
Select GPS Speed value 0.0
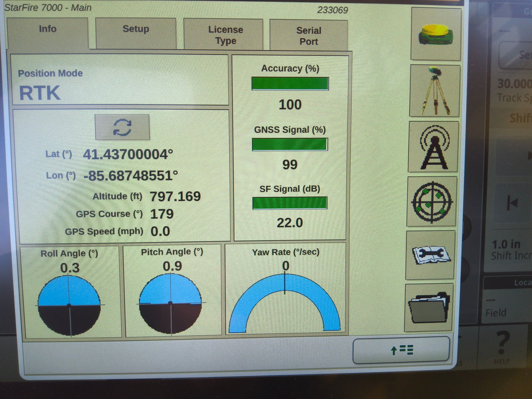[160, 232]
